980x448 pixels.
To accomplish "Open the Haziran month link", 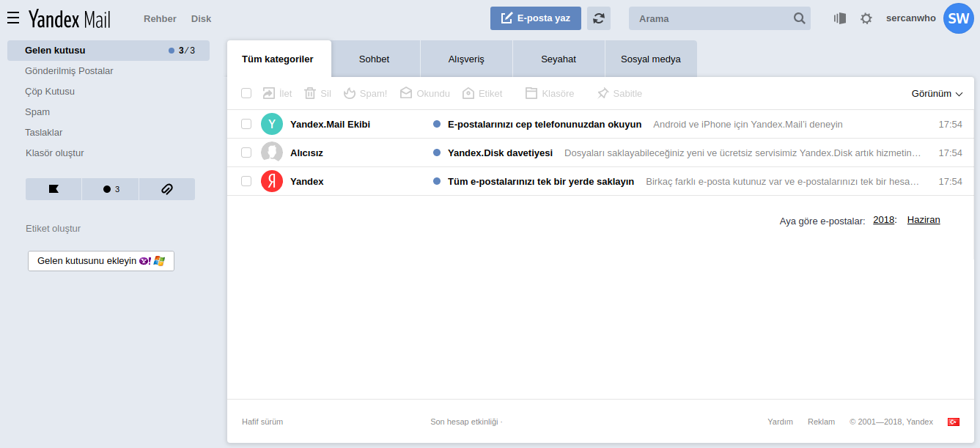I will click(x=924, y=220).
